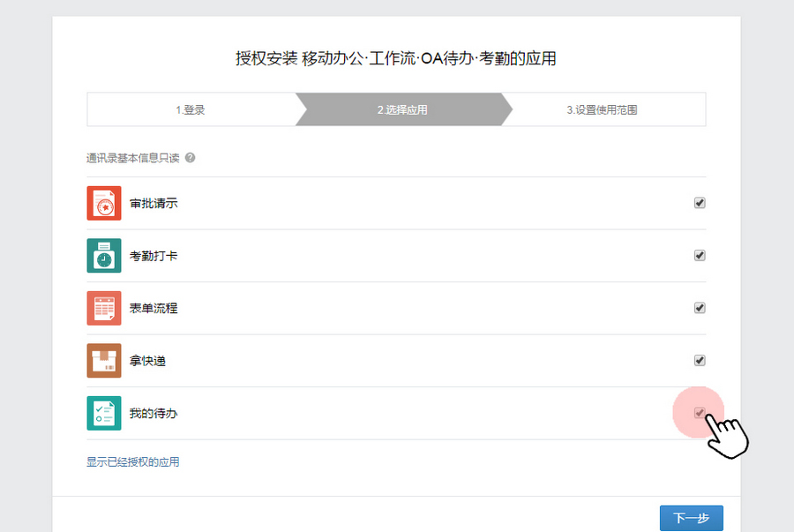Click the green 我的待办 checklist icon
794x532 pixels.
[104, 413]
